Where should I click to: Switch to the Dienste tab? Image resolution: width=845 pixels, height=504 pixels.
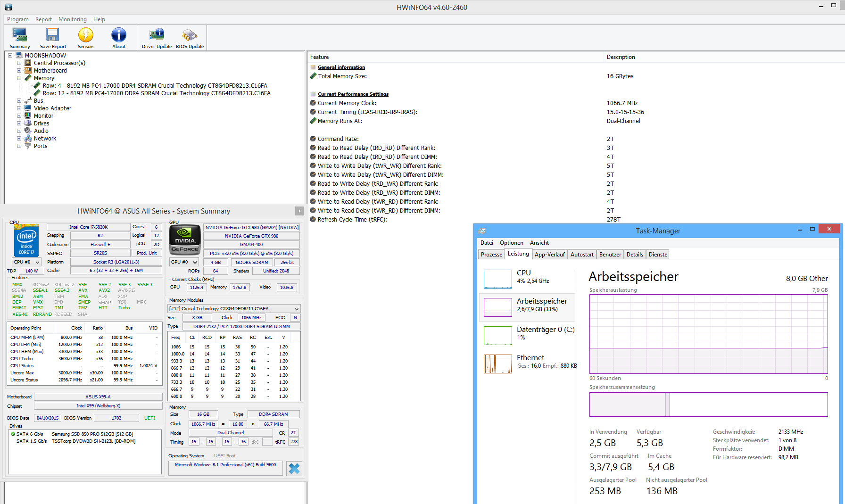(658, 255)
